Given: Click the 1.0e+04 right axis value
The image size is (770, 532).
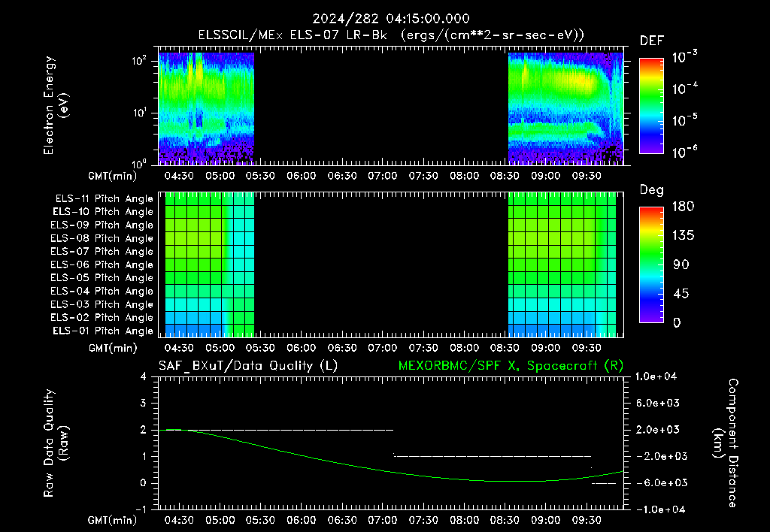Looking at the screenshot, I should (x=656, y=376).
